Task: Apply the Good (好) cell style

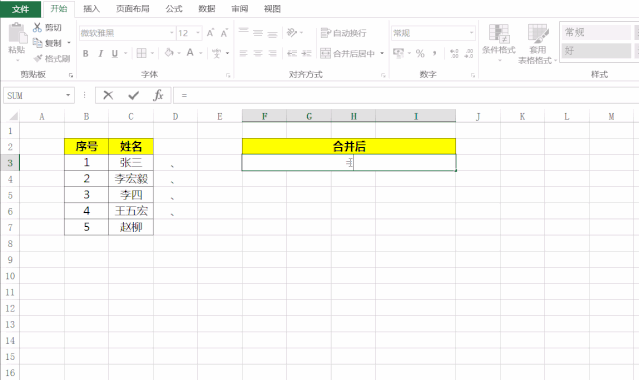Action: pos(596,51)
